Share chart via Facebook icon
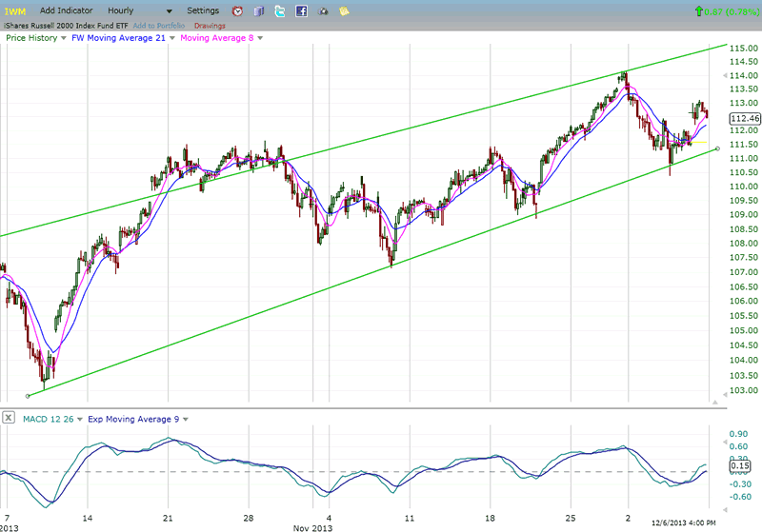Screen dimensions: 762x532 tap(301, 10)
